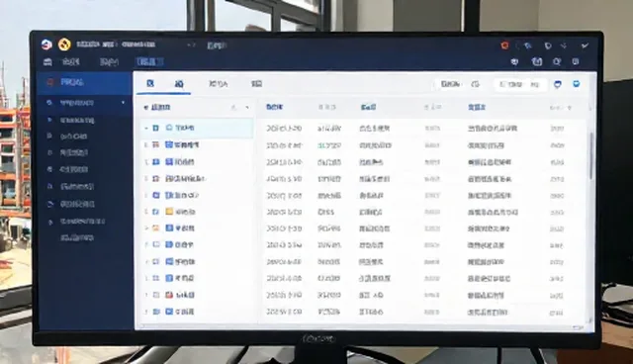633x364 pixels.
Task: Click the red item icon in the list
Action: click(169, 295)
